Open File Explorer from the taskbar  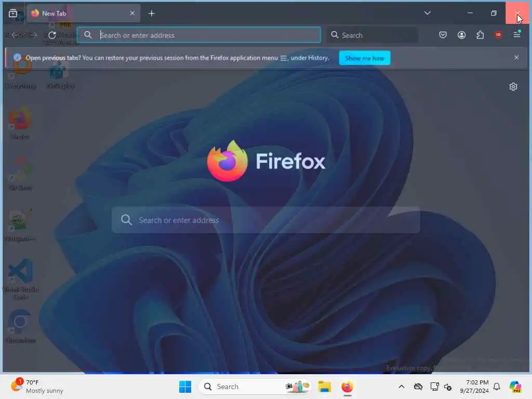pos(324,387)
